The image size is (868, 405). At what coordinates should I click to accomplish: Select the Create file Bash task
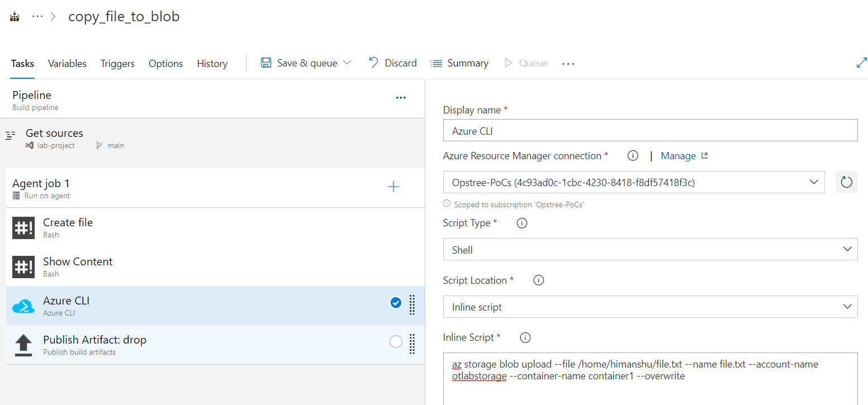[x=215, y=227]
